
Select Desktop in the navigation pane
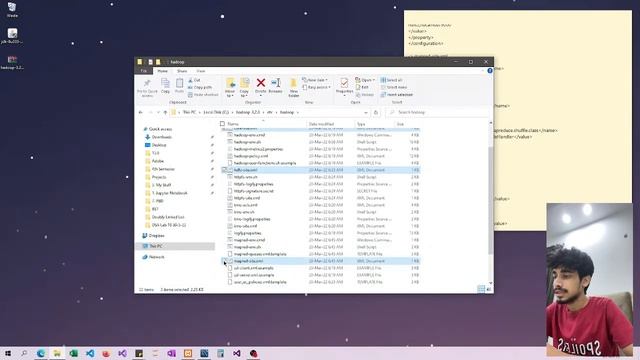[159, 145]
